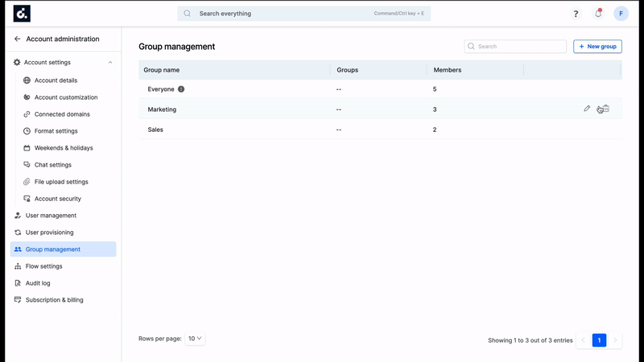This screenshot has height=362, width=644.
Task: Create a New group
Action: pos(597,47)
